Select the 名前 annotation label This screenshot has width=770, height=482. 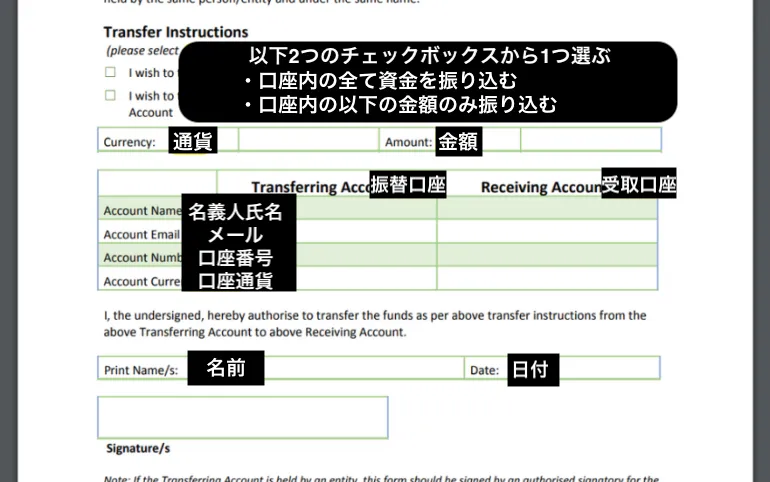226,368
